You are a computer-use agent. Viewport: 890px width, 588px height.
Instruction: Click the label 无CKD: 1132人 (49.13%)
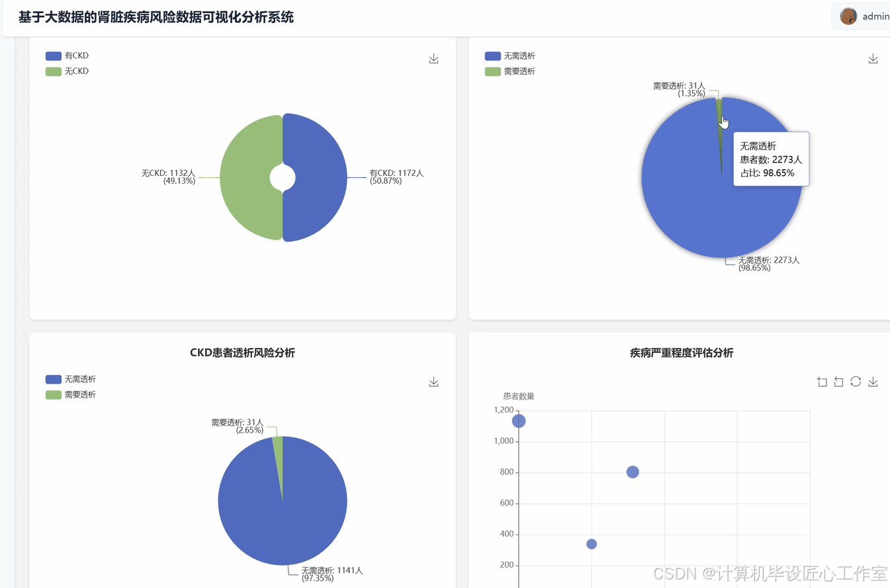[x=169, y=177]
